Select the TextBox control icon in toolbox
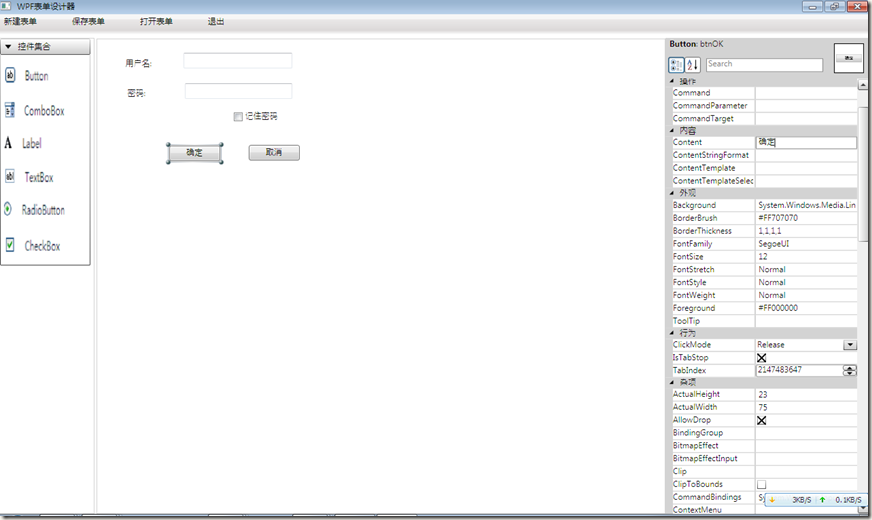 10,176
